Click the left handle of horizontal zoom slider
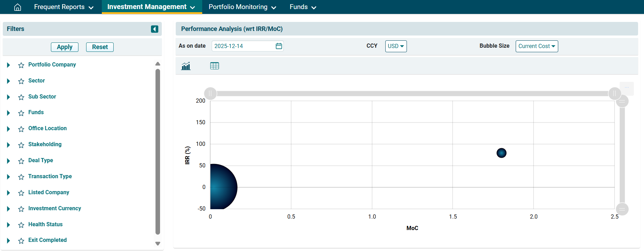Image resolution: width=644 pixels, height=252 pixels. pos(210,93)
